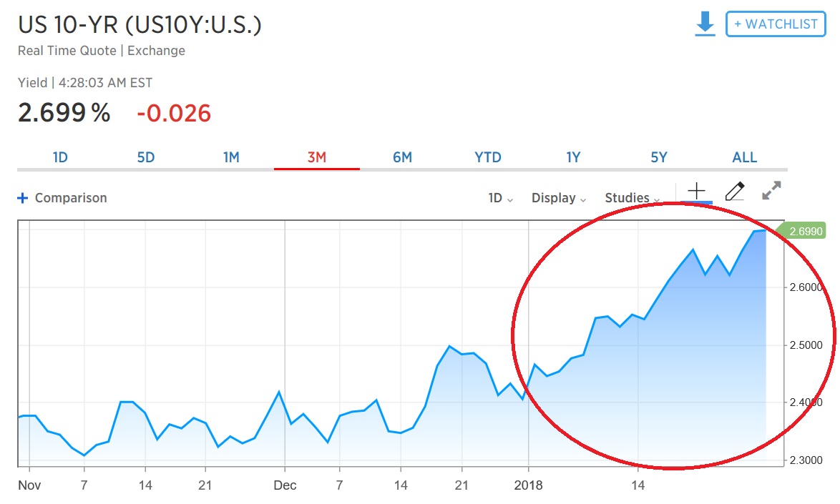Click the Comparison plus icon
The image size is (840, 504).
[24, 197]
